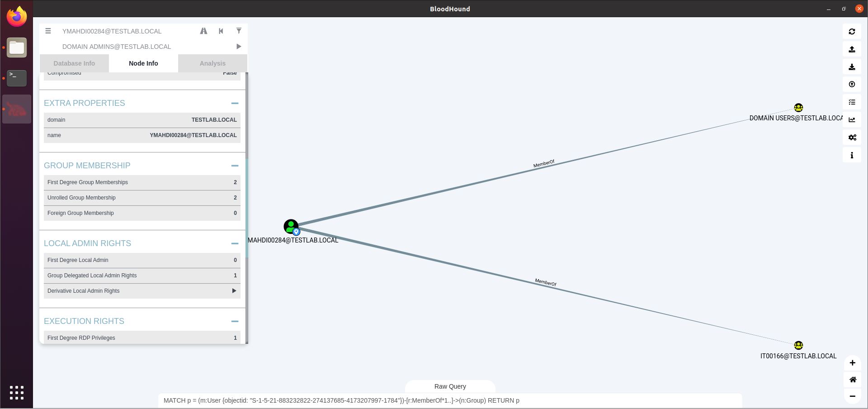
Task: Open the about info icon
Action: tap(852, 155)
